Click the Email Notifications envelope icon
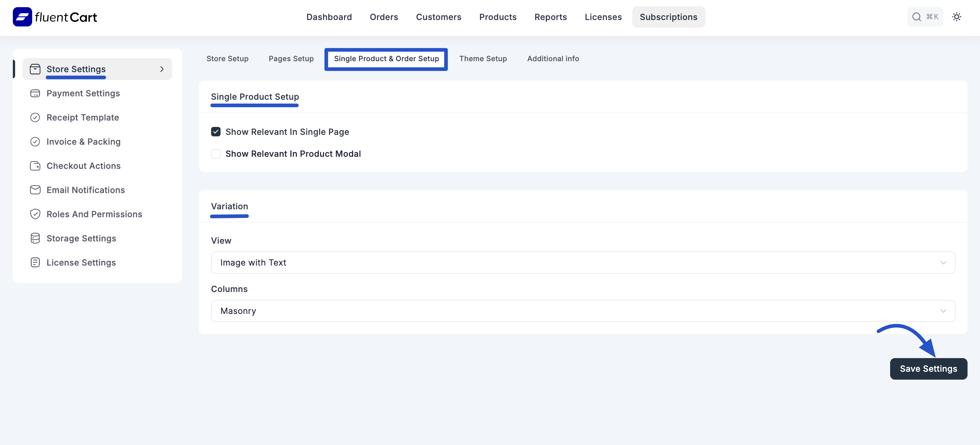The height and width of the screenshot is (445, 980). pos(35,190)
